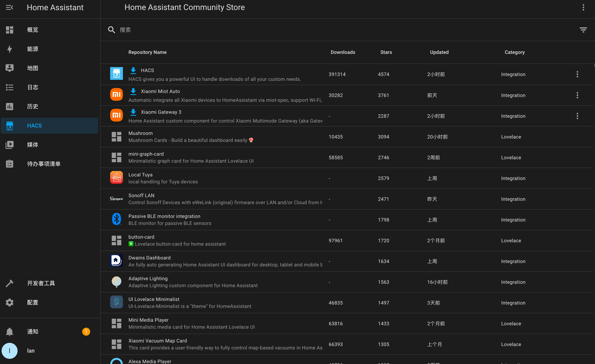Focus the 搜索 search field

point(345,30)
